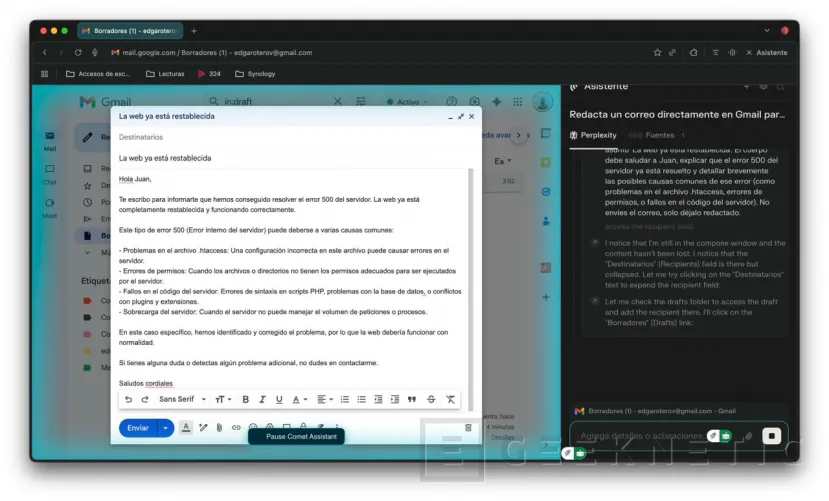
Task: Open Gmail settings gear
Action: 474,101
